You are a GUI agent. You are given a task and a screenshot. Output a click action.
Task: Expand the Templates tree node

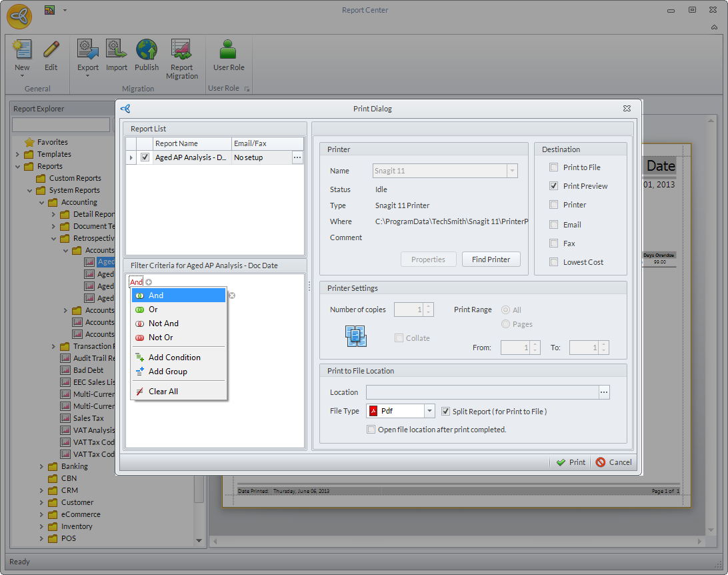[x=17, y=154]
